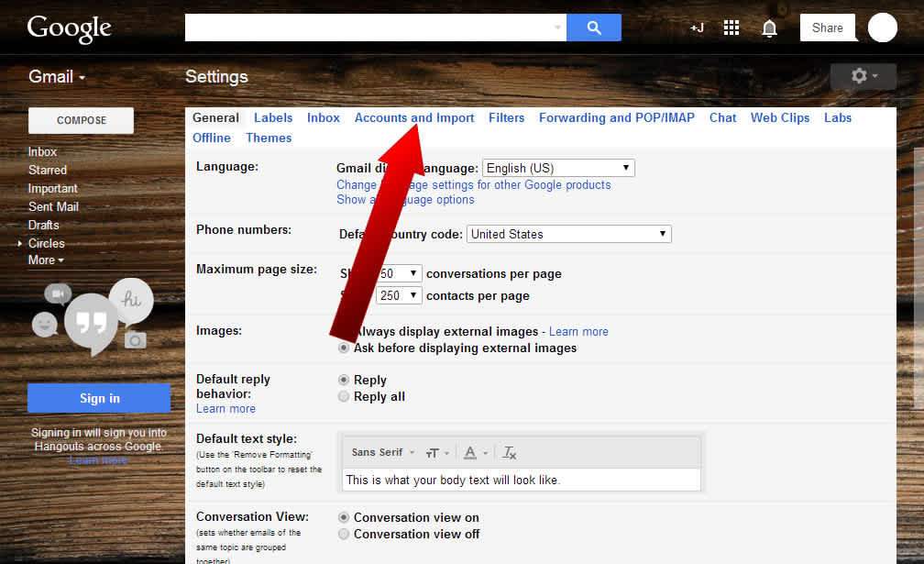Screen dimensions: 924x564
Task: Click the Hangouts video camera bubble
Action: pyautogui.click(x=58, y=293)
